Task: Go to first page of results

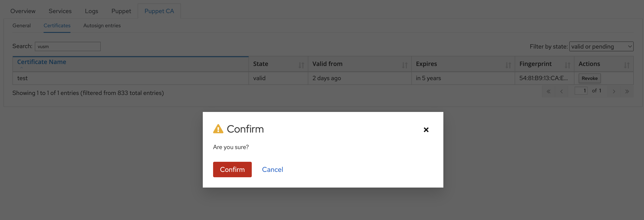Action: 548,91
